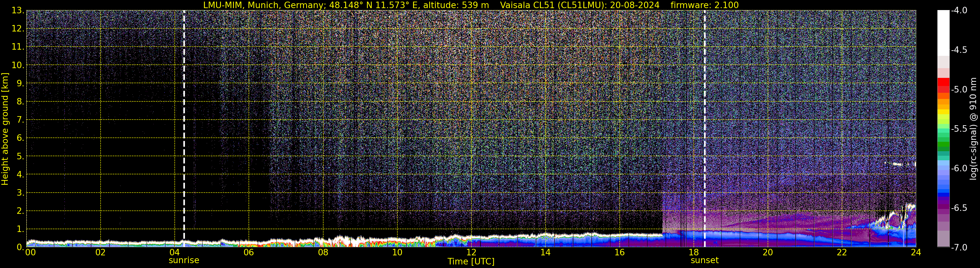Click the red segment of the colorbar

pos(943,82)
